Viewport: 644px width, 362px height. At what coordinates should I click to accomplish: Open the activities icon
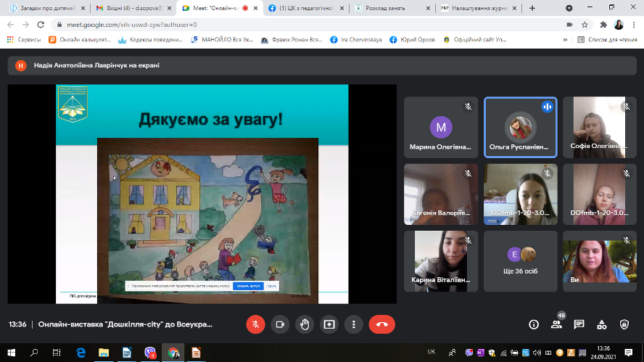(602, 324)
